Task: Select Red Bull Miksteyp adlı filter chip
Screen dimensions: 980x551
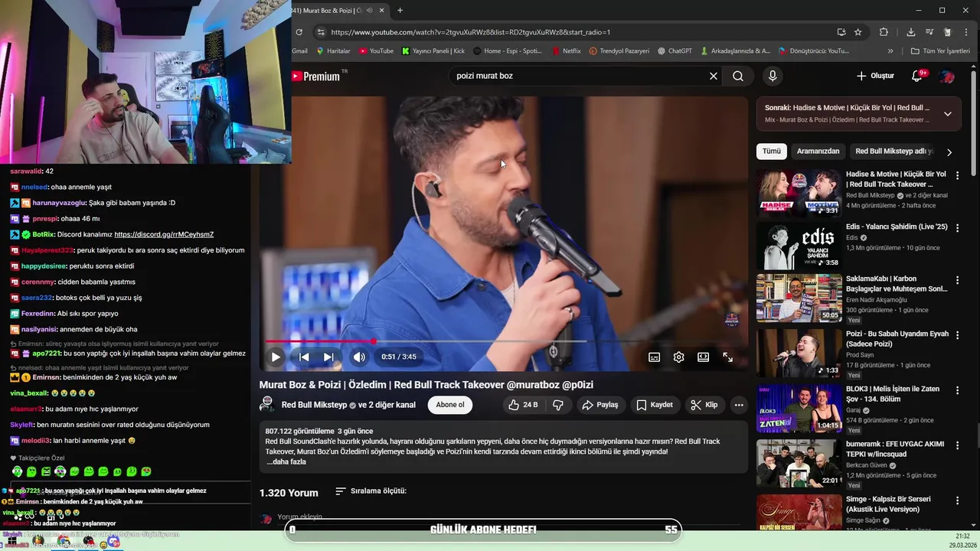Action: pos(893,152)
